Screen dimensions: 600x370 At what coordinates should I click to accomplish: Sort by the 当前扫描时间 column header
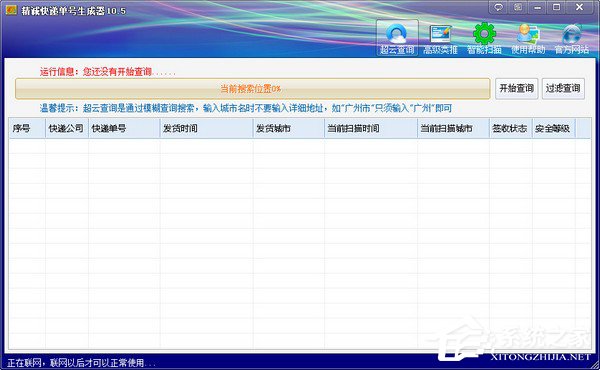(x=371, y=128)
